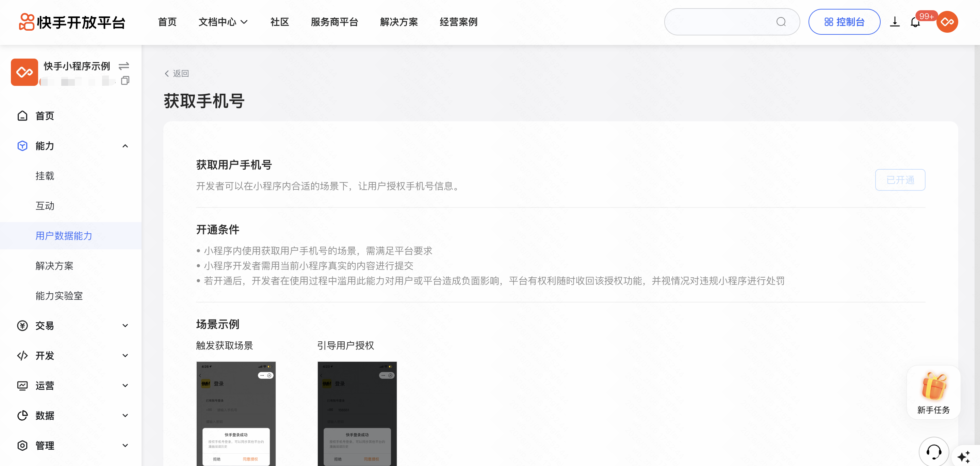Click the 已开通 status button
The image size is (980, 466).
tap(900, 180)
